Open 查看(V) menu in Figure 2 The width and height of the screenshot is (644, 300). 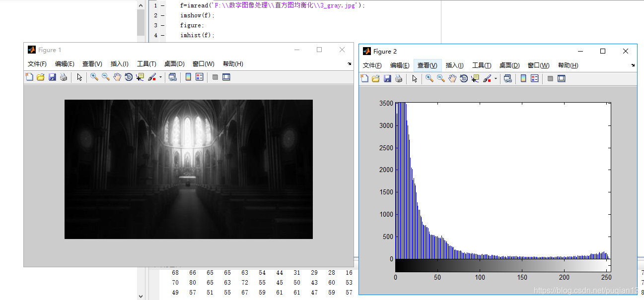(428, 65)
